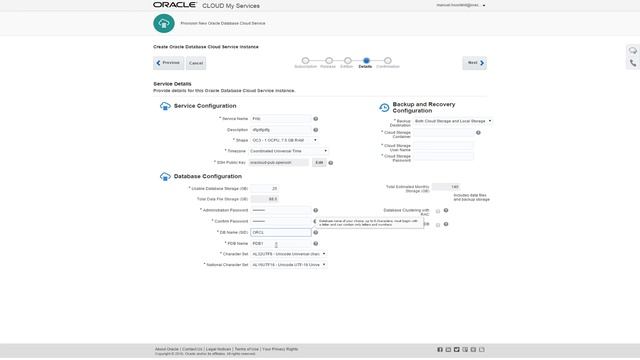Click the Oracle logo at top
This screenshot has height=360, width=640.
pos(175,5)
